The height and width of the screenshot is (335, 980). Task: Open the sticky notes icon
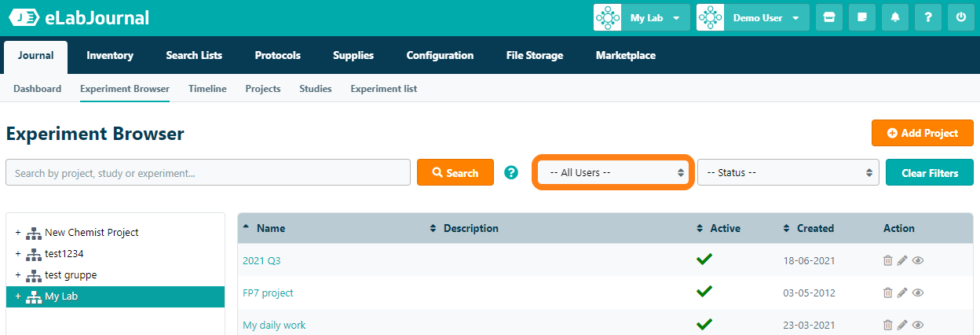[861, 17]
